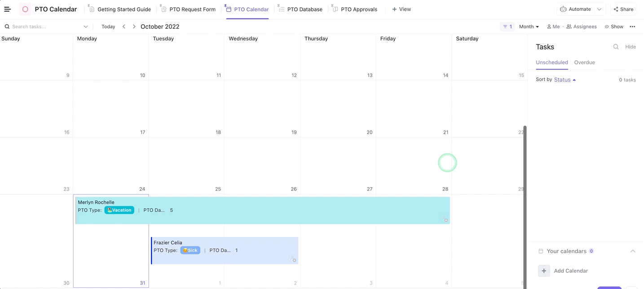Collapse the Your calendars section
This screenshot has height=289, width=644.
click(633, 251)
